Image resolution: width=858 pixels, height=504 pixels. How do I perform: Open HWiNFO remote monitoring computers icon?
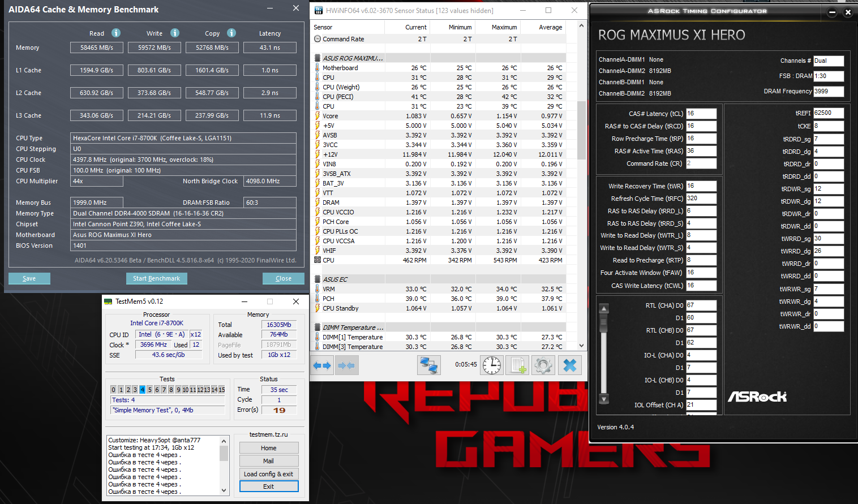pos(429,365)
